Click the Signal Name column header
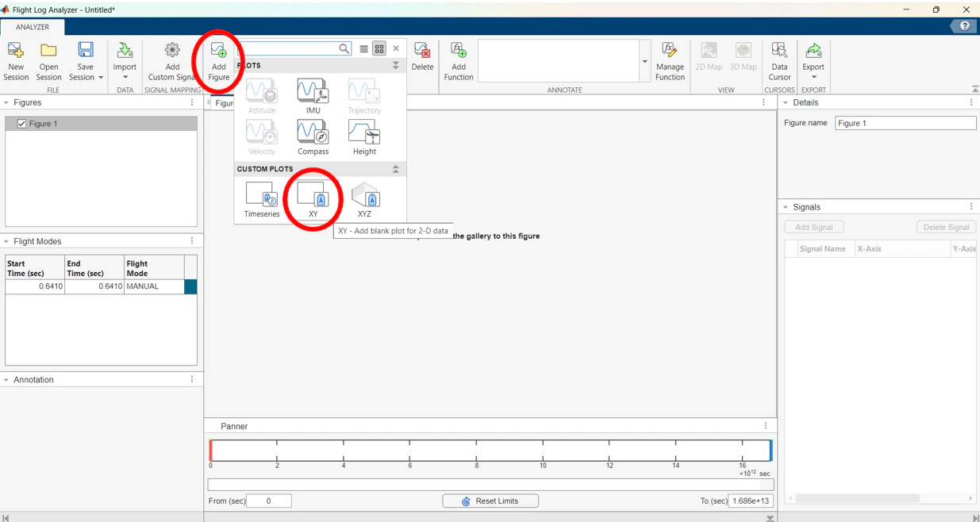 [x=826, y=249]
